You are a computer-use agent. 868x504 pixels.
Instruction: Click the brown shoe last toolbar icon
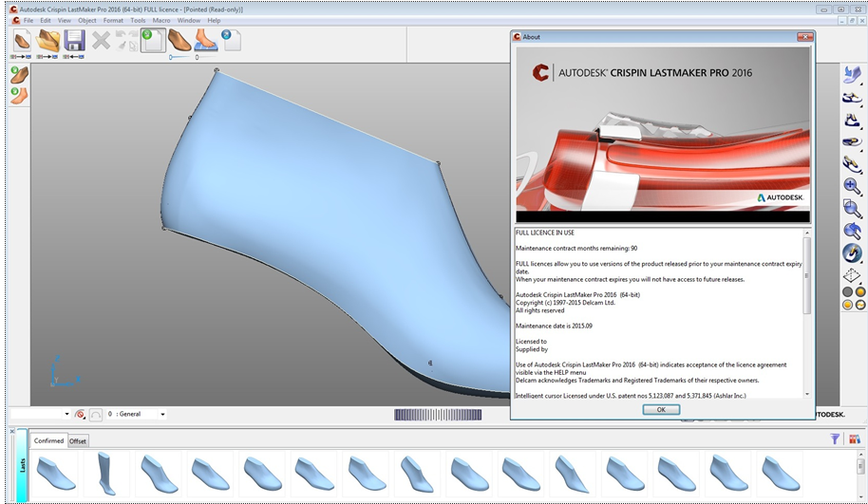tap(179, 40)
